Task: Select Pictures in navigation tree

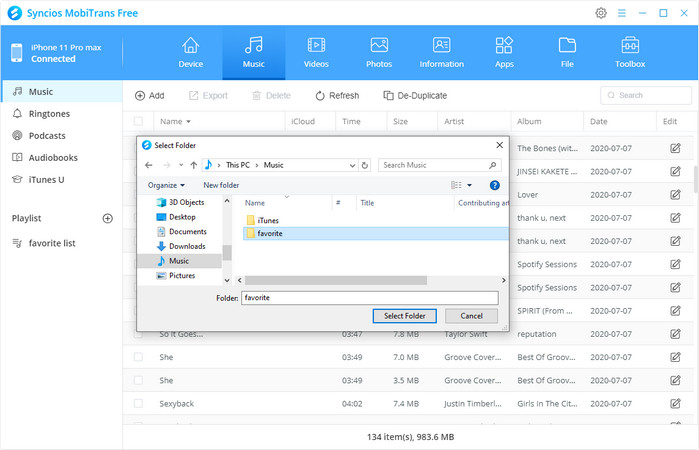Action: 176,276
